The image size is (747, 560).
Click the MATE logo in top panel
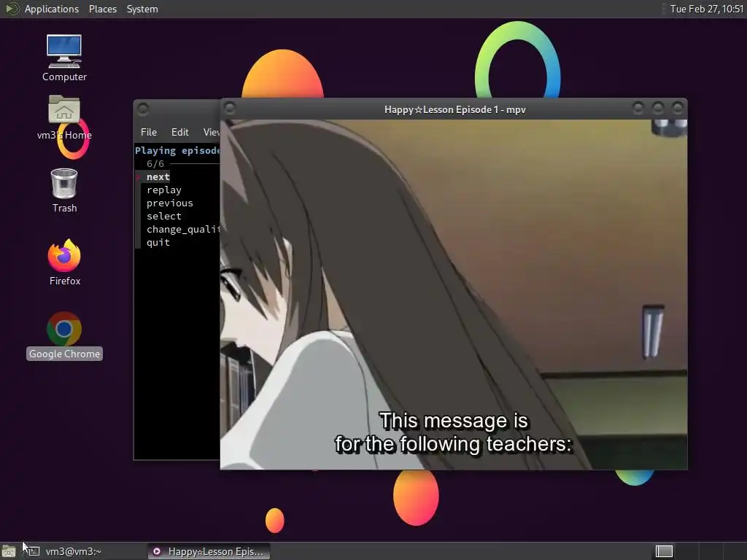[12, 9]
